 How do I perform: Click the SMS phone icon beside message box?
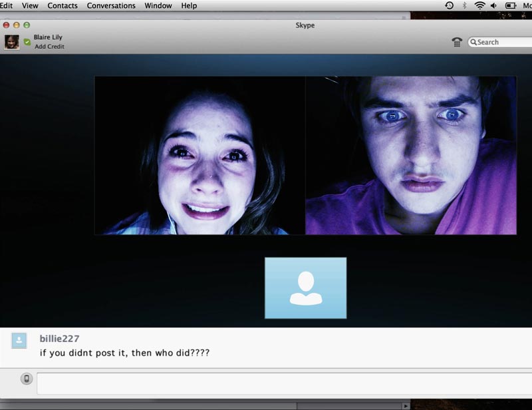coord(27,379)
